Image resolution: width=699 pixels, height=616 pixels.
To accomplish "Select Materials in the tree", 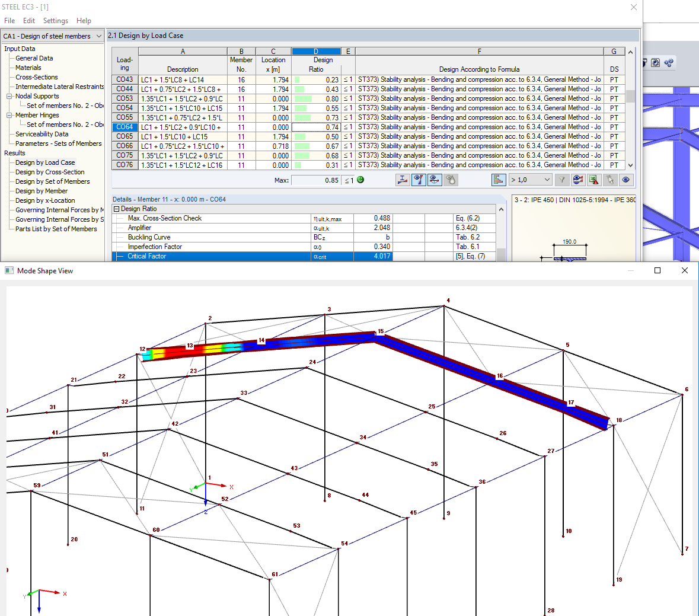I will click(28, 68).
